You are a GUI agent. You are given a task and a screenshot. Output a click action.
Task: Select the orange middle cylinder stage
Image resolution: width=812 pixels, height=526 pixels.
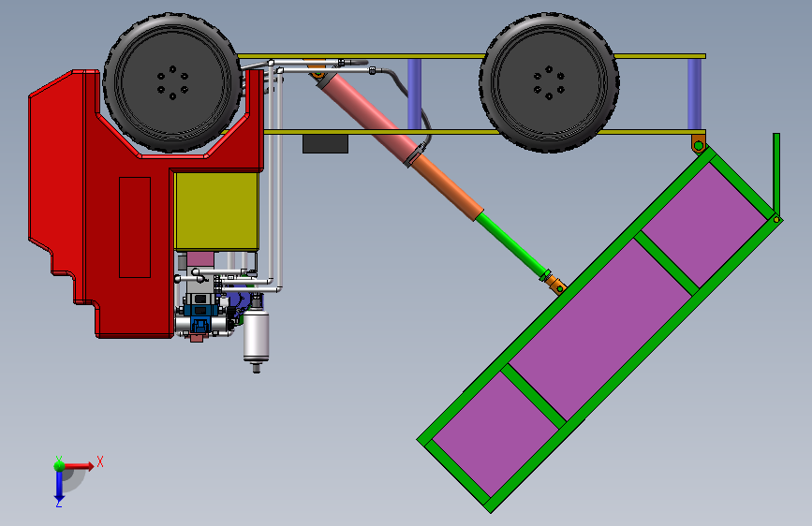pos(447,187)
